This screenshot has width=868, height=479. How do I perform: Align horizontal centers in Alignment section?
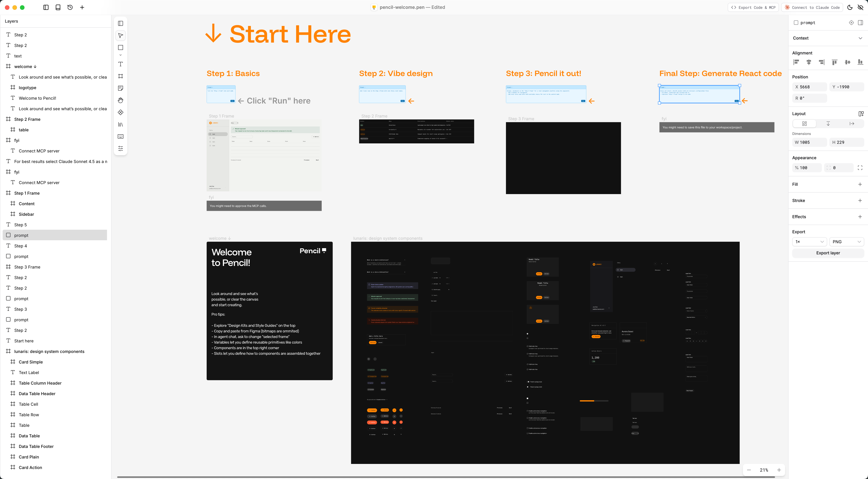click(809, 62)
